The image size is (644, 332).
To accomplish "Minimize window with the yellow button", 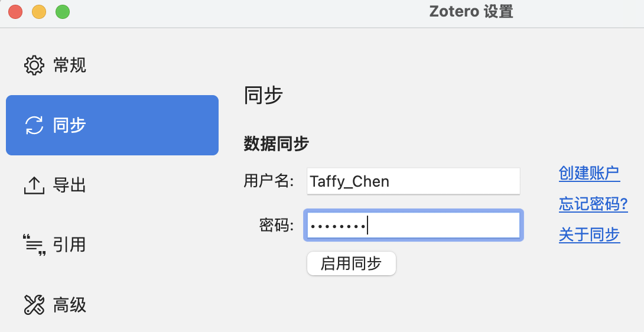I will point(38,11).
